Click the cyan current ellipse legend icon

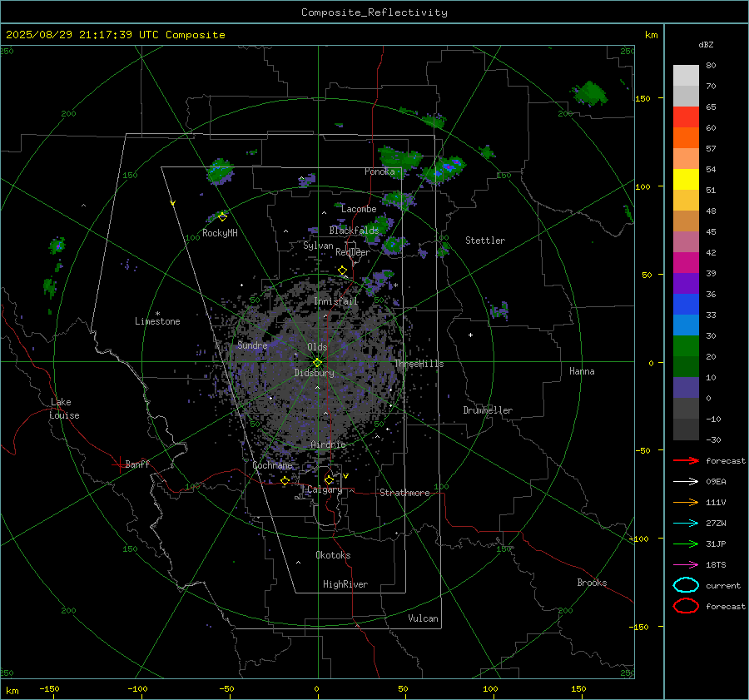[686, 585]
